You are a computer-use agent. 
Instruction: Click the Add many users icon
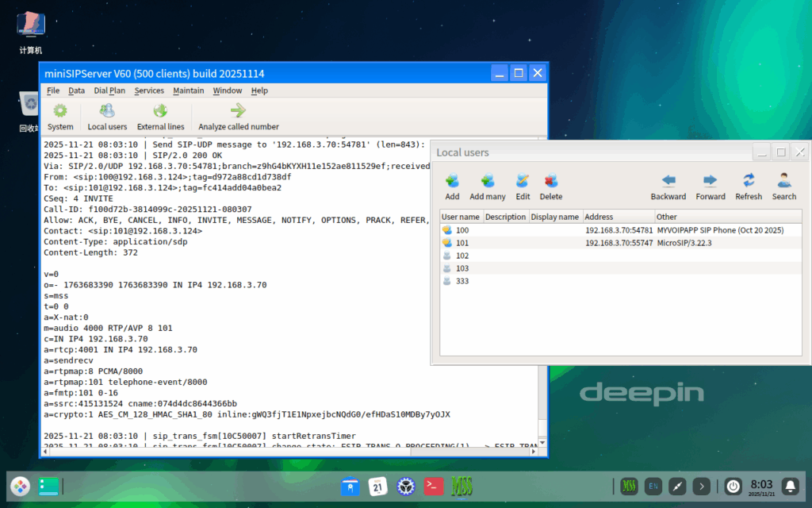[x=487, y=184]
